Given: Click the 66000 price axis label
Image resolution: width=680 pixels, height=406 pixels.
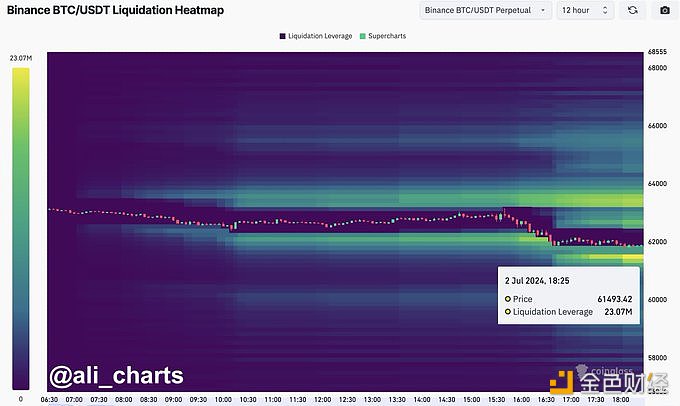Looking at the screenshot, I should (657, 126).
